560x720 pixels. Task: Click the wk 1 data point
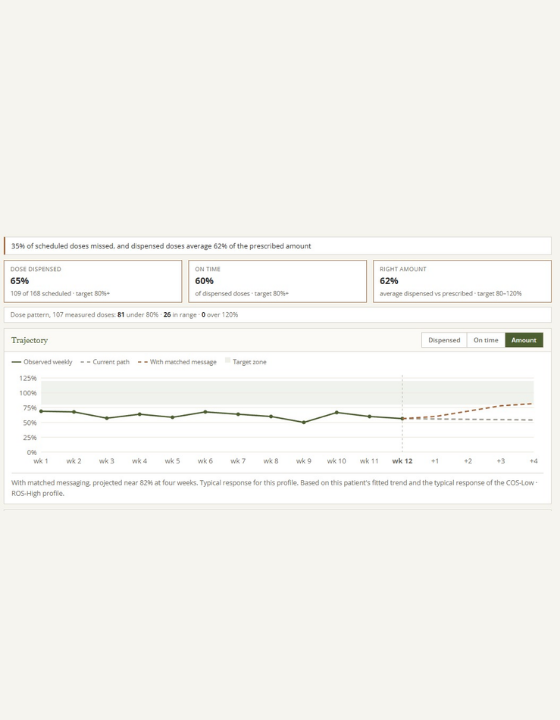pos(41,411)
